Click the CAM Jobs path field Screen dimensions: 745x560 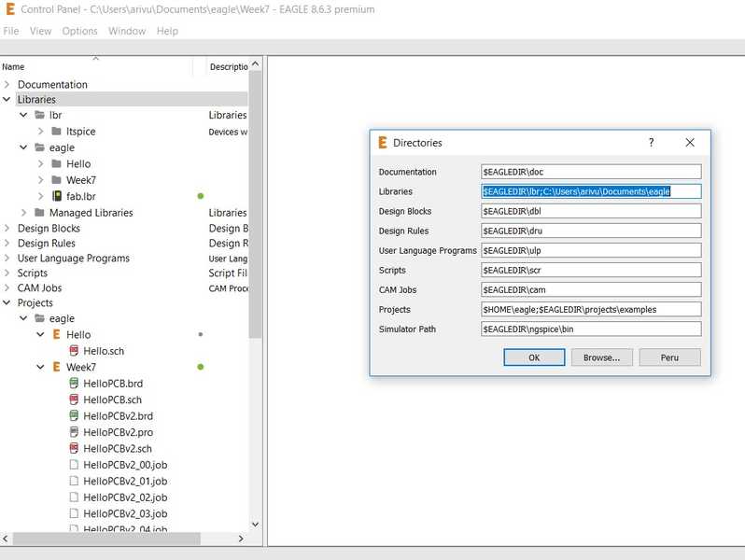point(591,289)
